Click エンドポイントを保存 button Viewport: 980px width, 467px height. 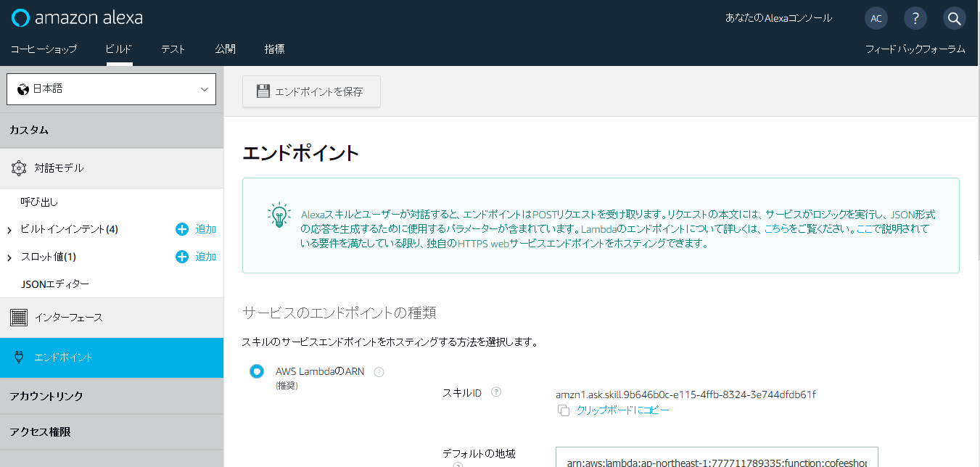point(311,91)
